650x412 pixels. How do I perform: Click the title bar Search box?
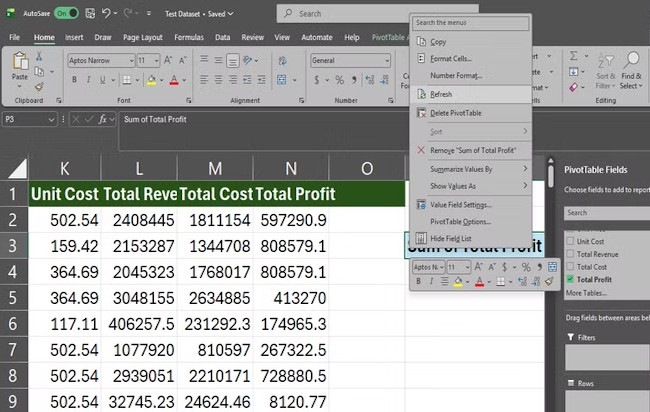[378, 14]
